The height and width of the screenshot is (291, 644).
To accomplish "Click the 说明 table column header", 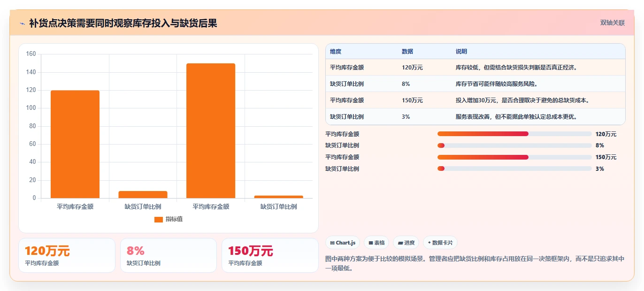I will coord(461,52).
